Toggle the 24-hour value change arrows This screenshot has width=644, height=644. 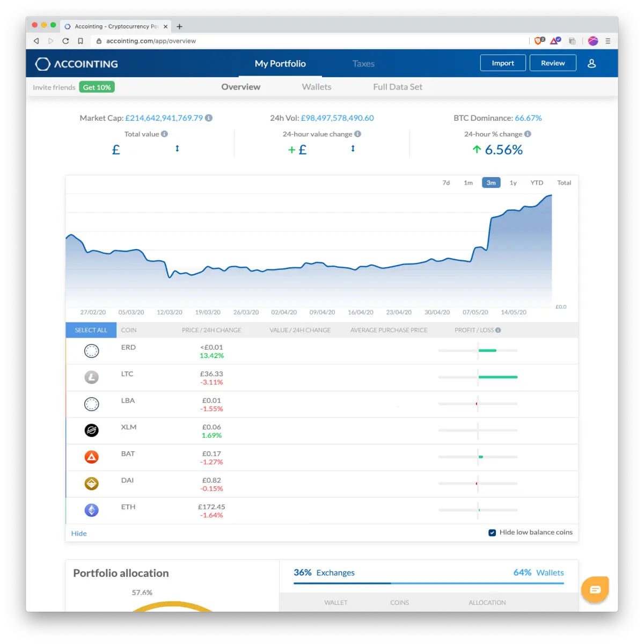(x=353, y=149)
